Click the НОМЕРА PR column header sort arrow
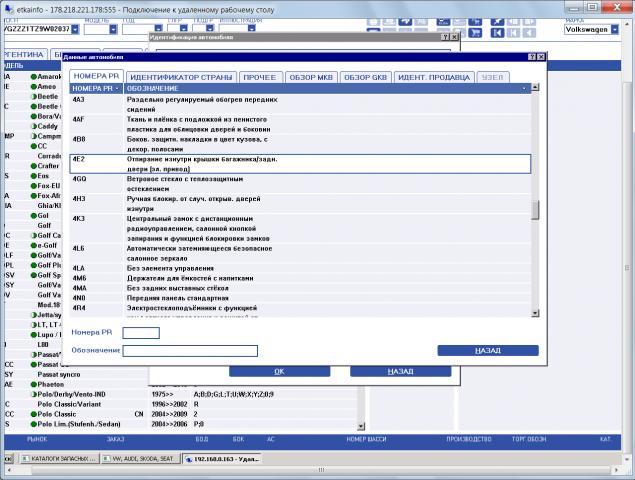Screen dimensions: 635x480 117,88
